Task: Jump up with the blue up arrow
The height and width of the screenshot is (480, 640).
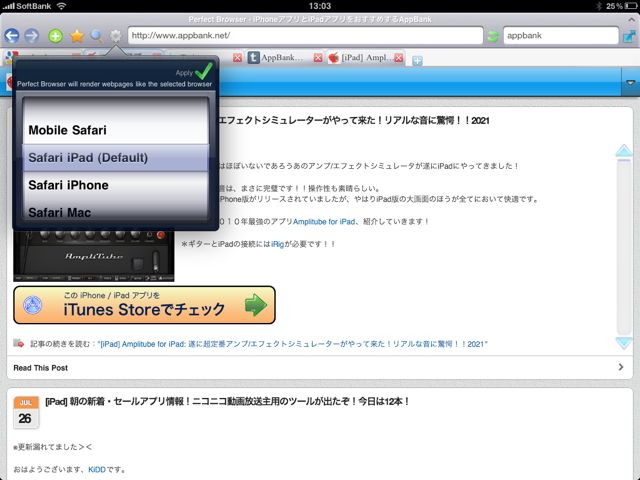Action: point(624,150)
